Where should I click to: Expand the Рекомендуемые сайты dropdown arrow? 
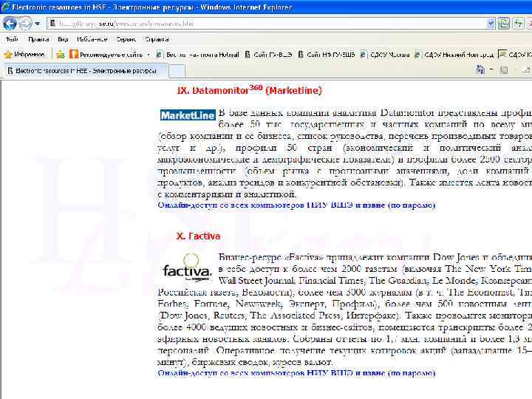click(149, 55)
